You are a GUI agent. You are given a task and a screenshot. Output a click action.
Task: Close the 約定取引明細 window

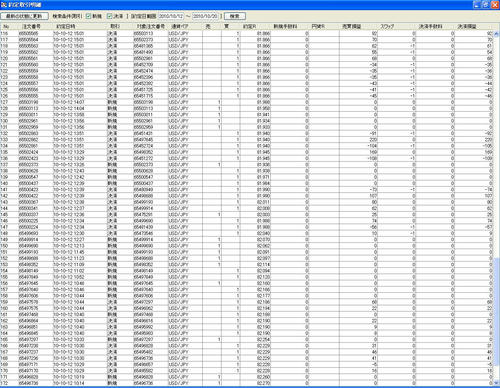click(x=495, y=5)
